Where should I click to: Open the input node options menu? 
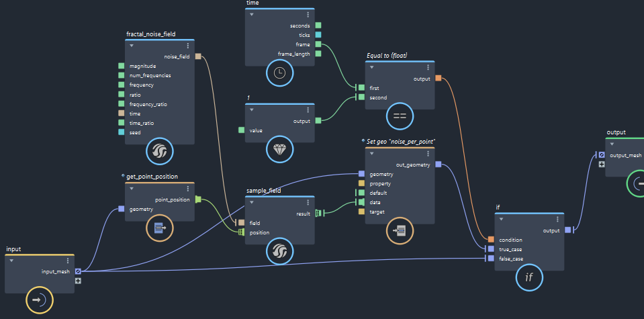(68, 261)
